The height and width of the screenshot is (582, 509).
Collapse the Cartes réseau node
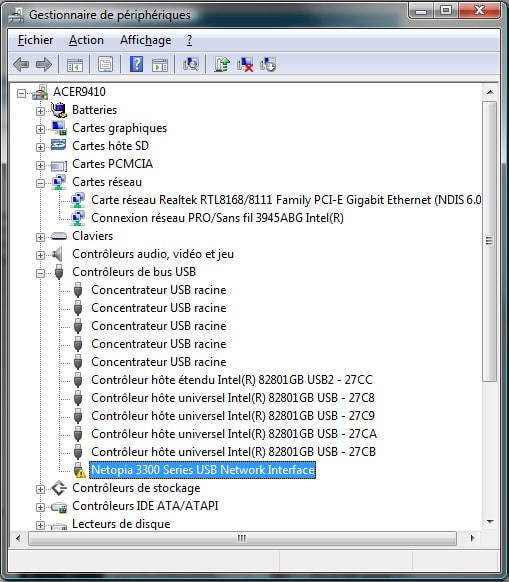[40, 183]
